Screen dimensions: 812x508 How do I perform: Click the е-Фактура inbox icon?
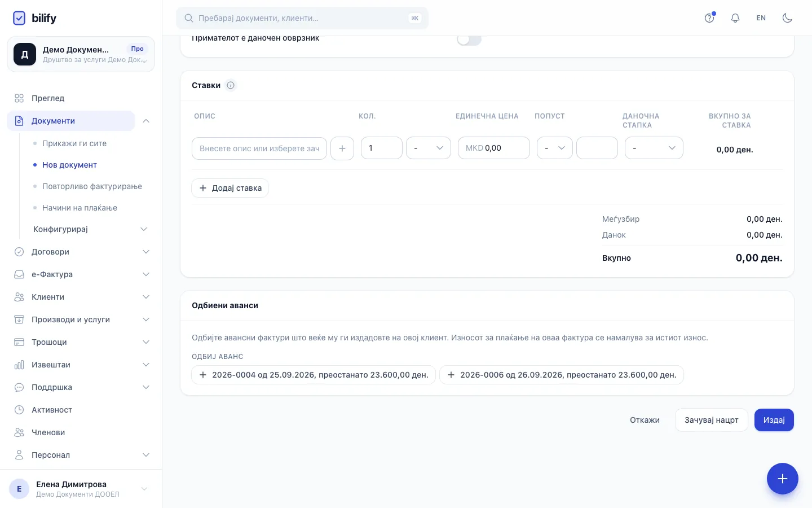(x=19, y=274)
